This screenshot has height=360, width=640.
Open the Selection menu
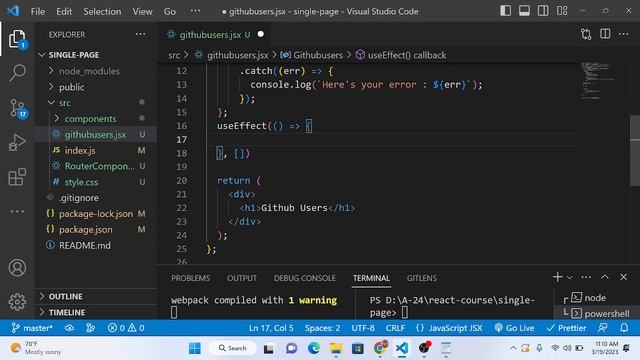pos(102,11)
